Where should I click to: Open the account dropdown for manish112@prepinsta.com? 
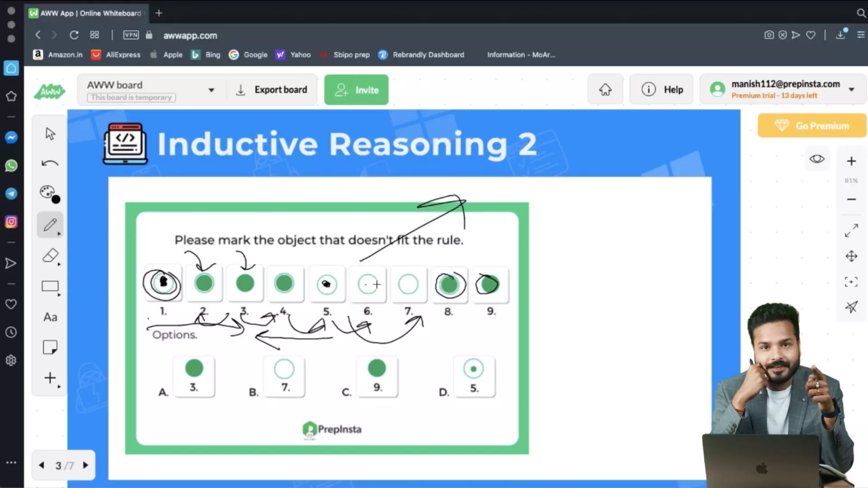pos(851,89)
